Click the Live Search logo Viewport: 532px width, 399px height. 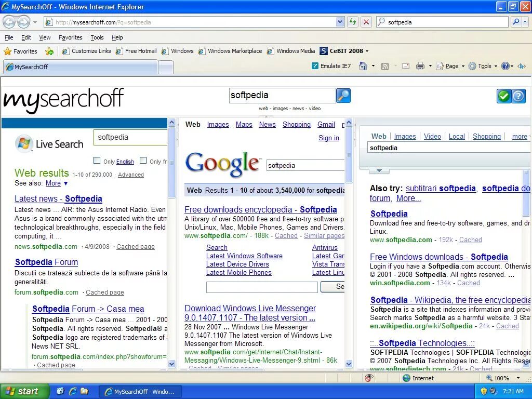pyautogui.click(x=49, y=144)
